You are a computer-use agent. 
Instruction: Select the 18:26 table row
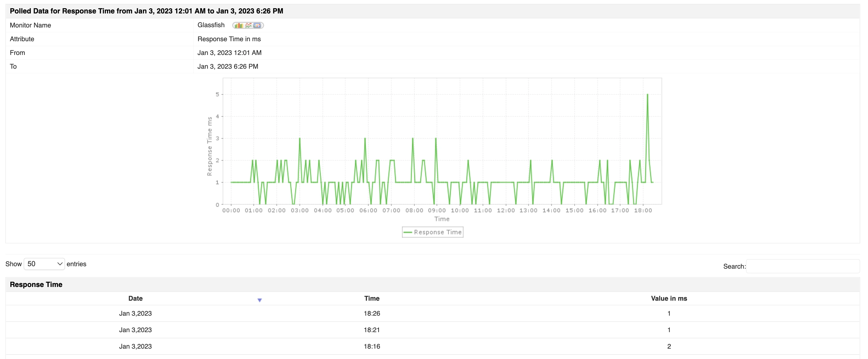coord(372,314)
